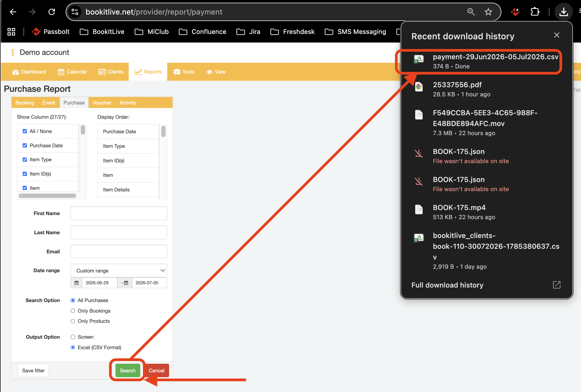Viewport: 581px width, 392px height.
Task: Uncheck the Item ID(s) column checkbox
Action: pos(25,174)
